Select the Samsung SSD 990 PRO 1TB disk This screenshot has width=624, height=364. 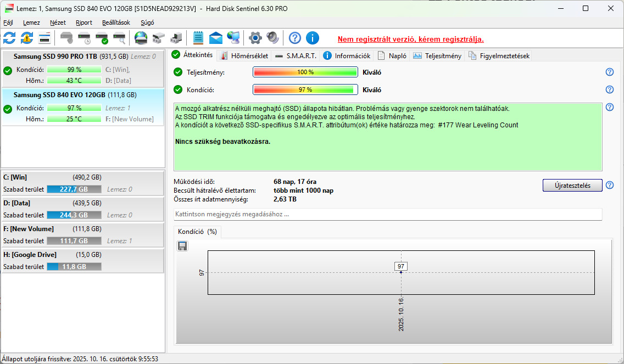click(83, 69)
